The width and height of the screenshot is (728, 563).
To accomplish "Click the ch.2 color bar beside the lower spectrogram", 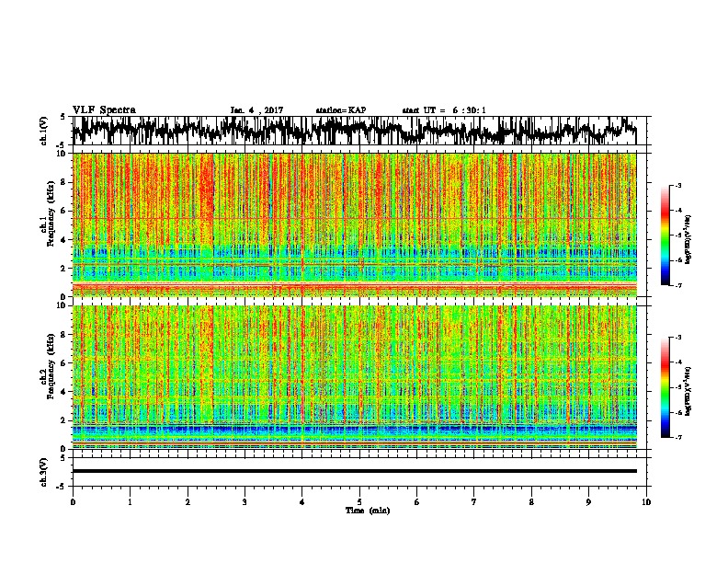I will (x=665, y=387).
